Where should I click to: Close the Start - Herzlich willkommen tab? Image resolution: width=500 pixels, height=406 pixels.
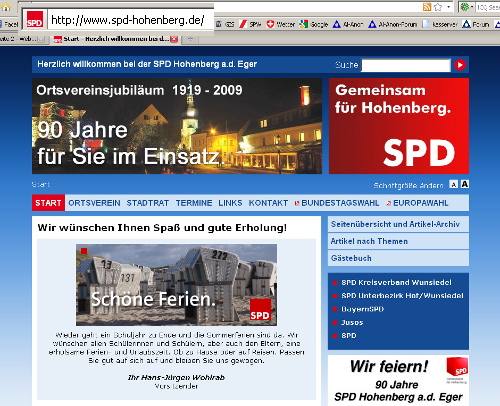[174, 39]
